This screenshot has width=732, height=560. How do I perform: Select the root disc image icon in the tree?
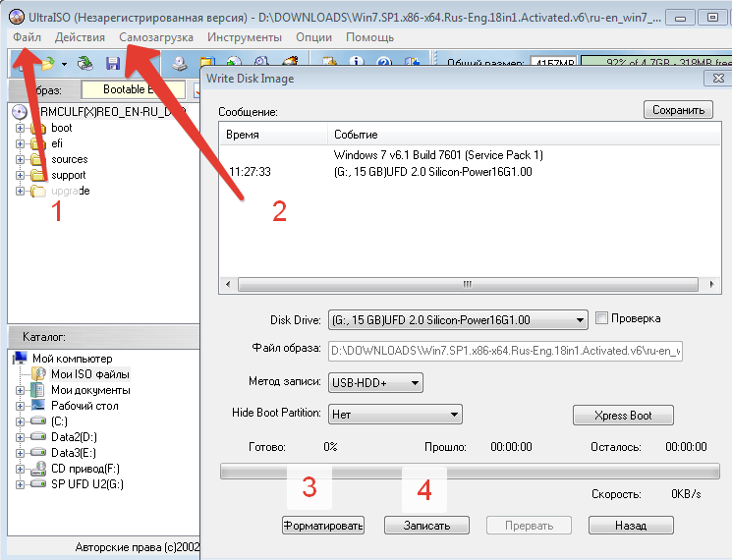19,112
